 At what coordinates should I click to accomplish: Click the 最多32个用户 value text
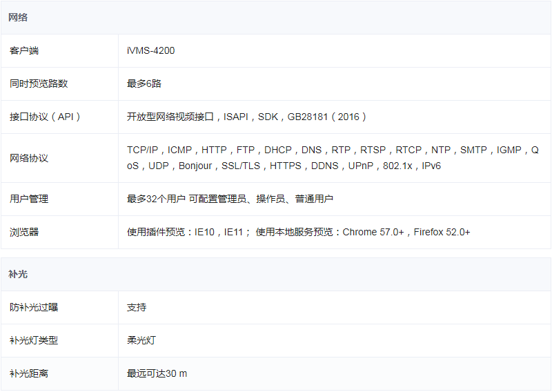pyautogui.click(x=230, y=199)
